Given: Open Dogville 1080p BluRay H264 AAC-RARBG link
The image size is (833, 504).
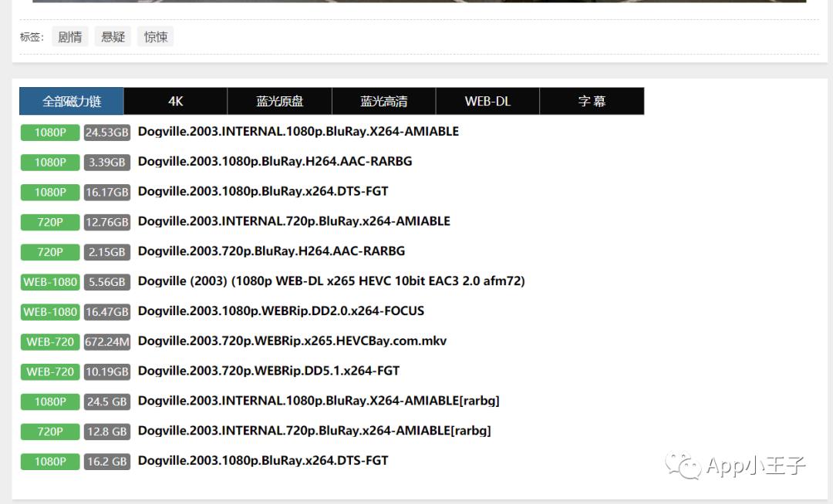Looking at the screenshot, I should tap(275, 161).
